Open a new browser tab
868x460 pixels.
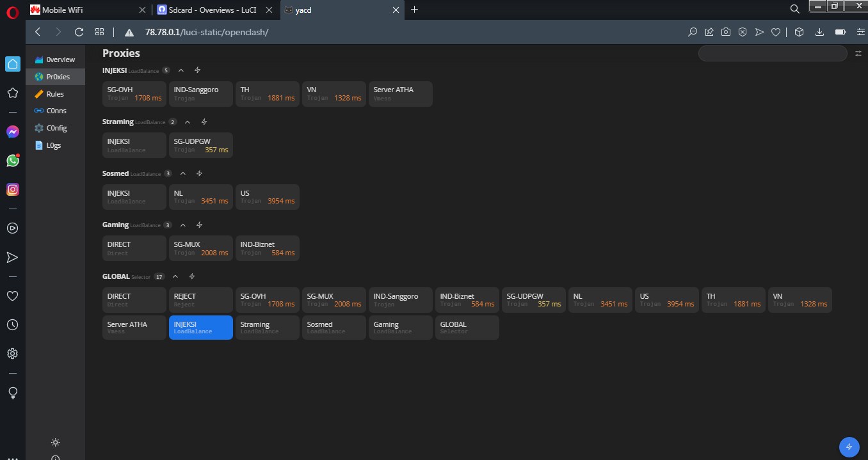(x=414, y=10)
